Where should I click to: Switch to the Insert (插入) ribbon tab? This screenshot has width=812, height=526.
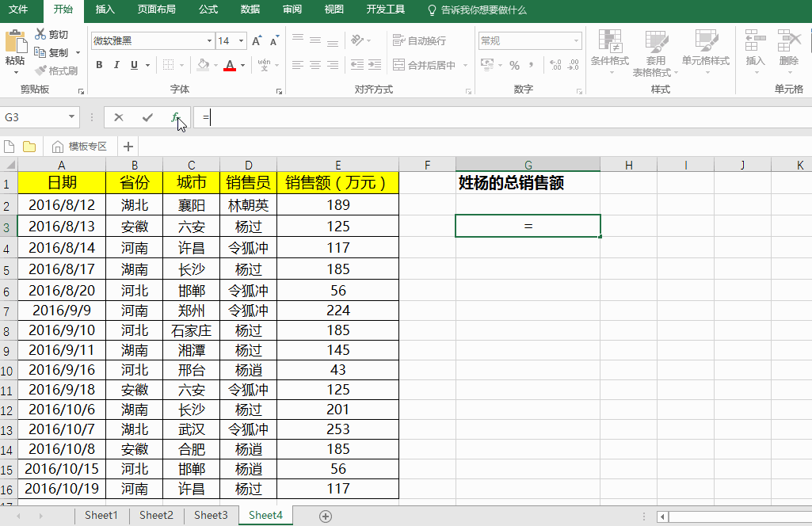click(105, 10)
